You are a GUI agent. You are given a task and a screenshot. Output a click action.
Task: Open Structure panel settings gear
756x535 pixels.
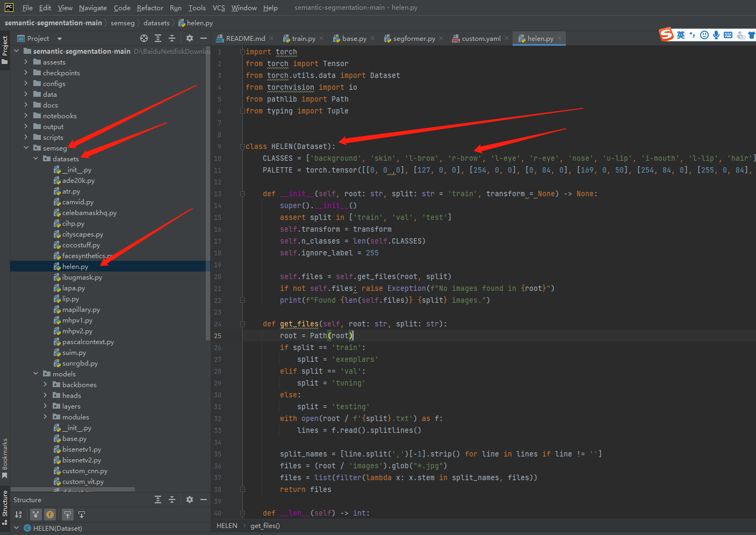(190, 500)
